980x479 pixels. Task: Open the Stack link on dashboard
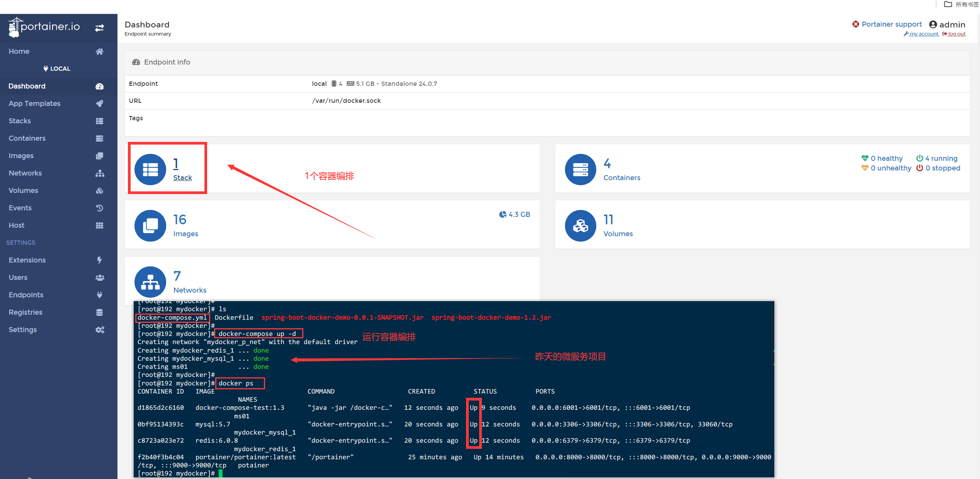(182, 177)
